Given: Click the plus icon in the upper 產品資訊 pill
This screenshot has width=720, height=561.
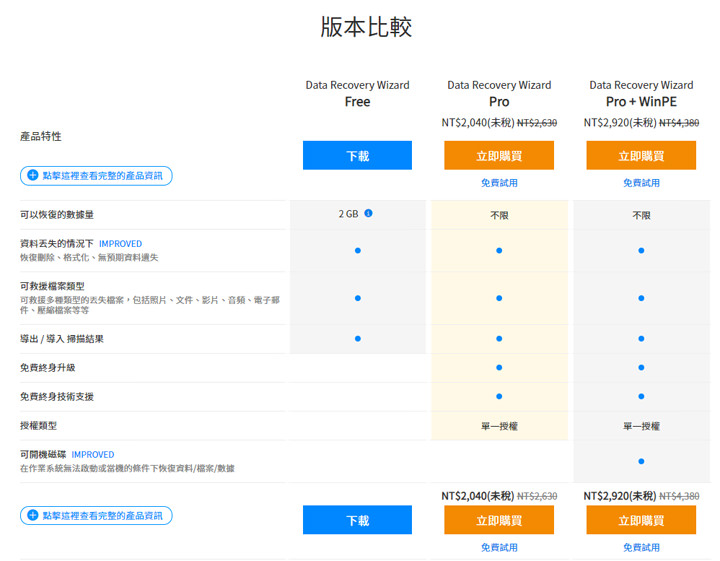Looking at the screenshot, I should click(x=32, y=175).
